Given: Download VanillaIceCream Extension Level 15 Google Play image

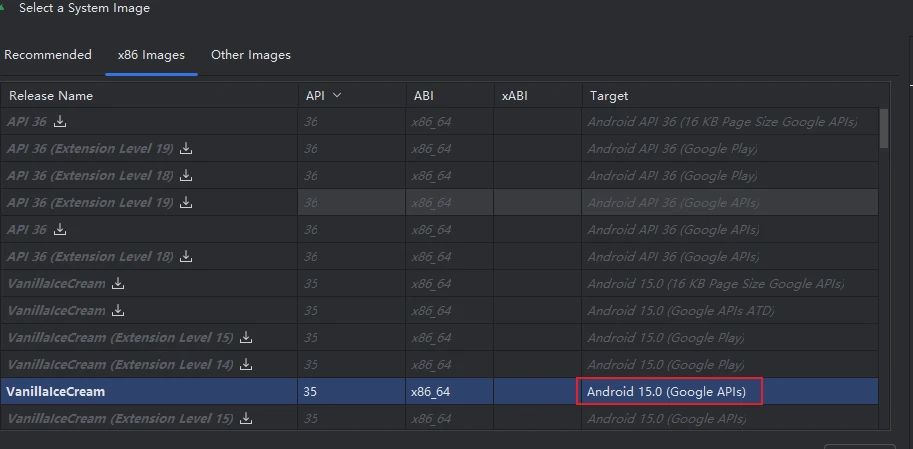Looking at the screenshot, I should click(246, 338).
